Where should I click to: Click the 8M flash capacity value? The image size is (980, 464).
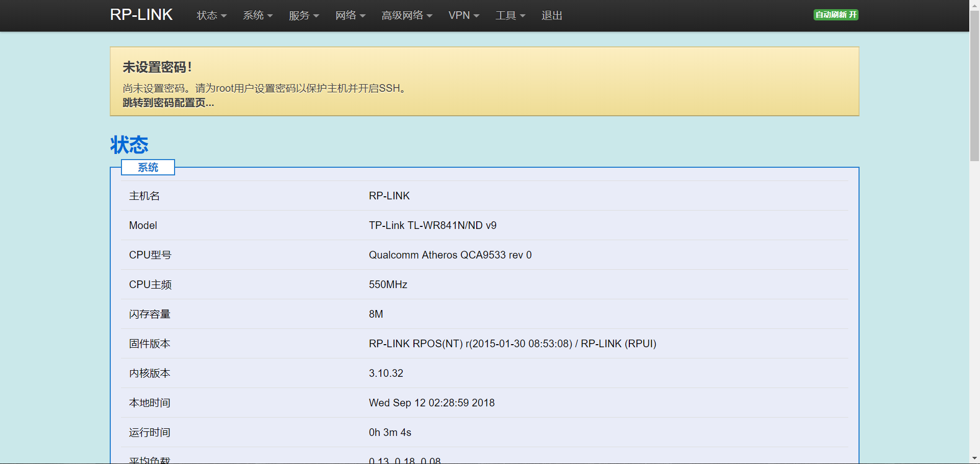376,314
